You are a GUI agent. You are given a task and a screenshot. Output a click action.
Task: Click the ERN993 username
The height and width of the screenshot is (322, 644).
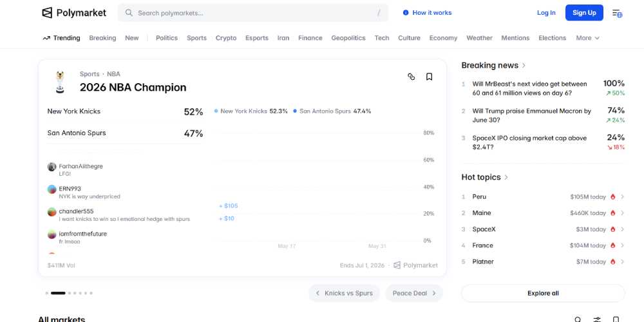point(70,189)
